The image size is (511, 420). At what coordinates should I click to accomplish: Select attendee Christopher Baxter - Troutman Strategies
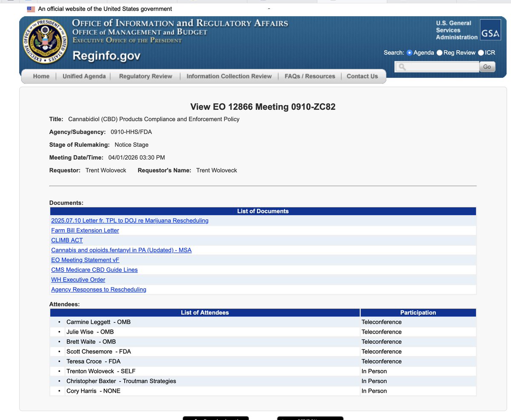pos(121,381)
